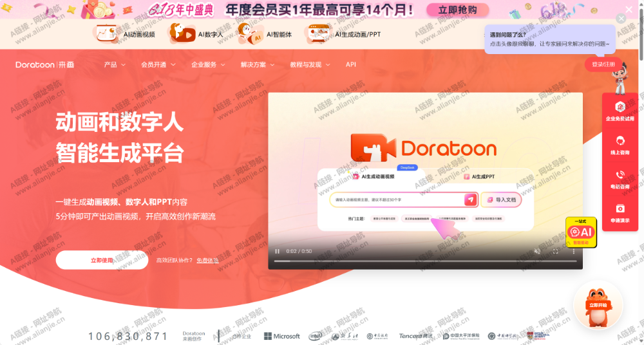Open the video's three-dot more options
This screenshot has width=644, height=345.
[574, 252]
